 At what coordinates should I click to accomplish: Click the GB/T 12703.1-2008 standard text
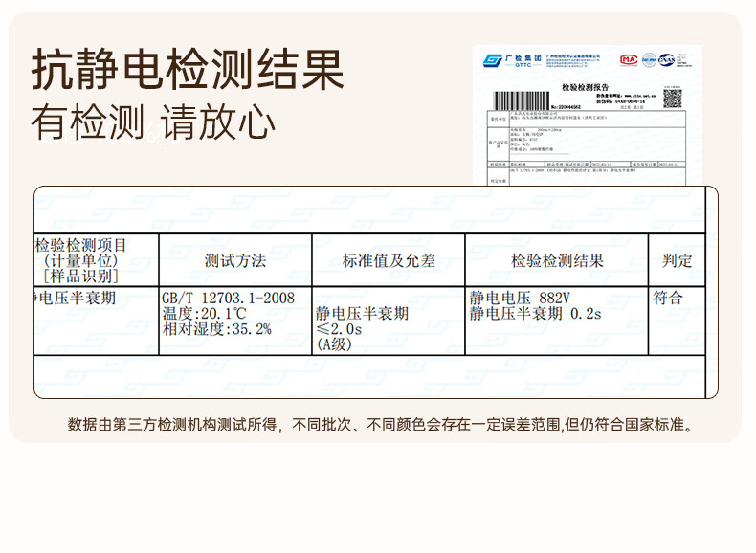[228, 298]
